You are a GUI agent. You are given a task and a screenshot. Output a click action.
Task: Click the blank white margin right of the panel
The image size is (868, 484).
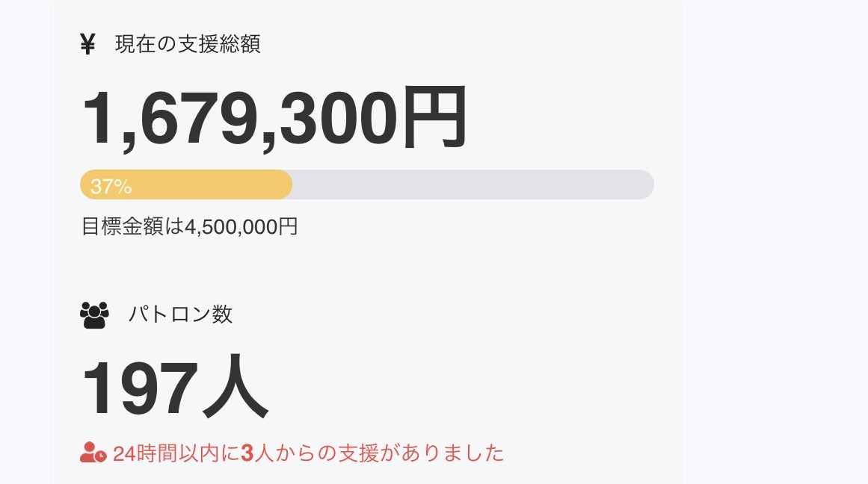point(778,239)
